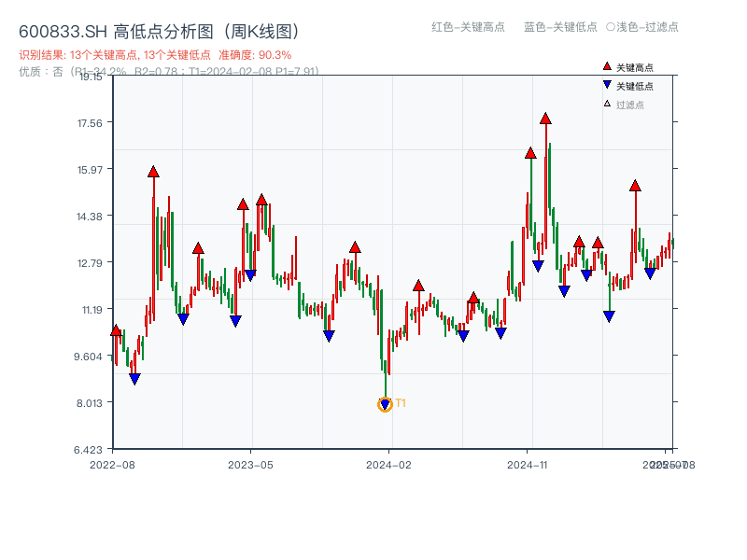This screenshot has height=560, width=747.
Task: Click the red triangle above the late-2022 15.97 peak
Action: (152, 171)
